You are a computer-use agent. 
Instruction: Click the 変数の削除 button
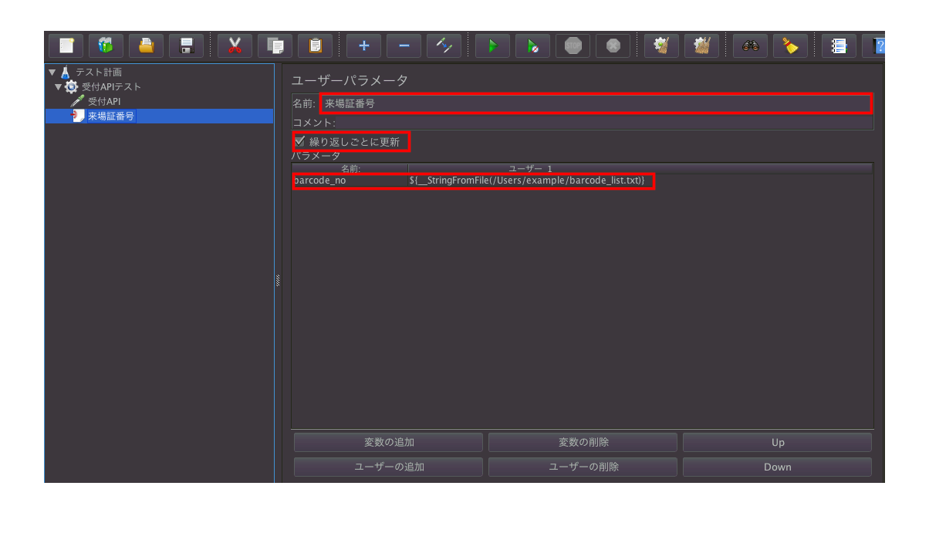pos(583,442)
